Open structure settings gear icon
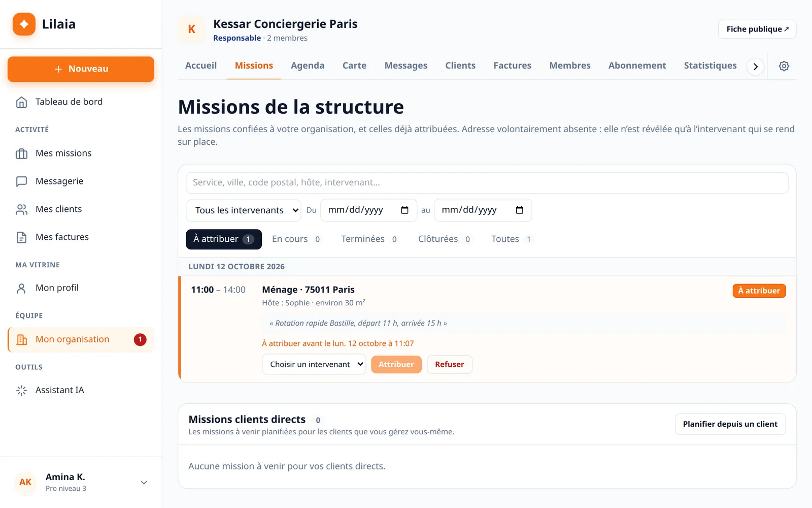Viewport: 812px width, 508px height. pos(784,66)
